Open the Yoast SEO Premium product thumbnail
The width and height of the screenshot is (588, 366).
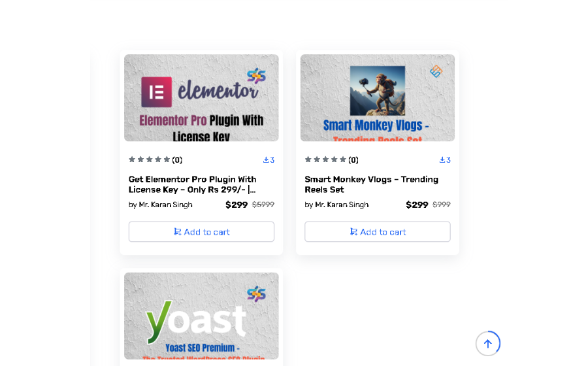click(201, 316)
